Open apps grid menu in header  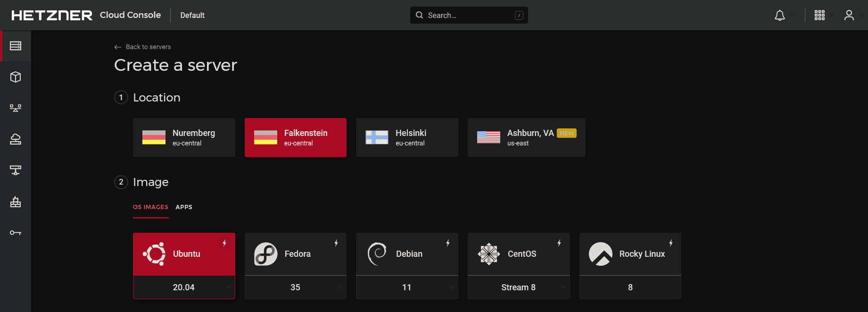[x=819, y=15]
